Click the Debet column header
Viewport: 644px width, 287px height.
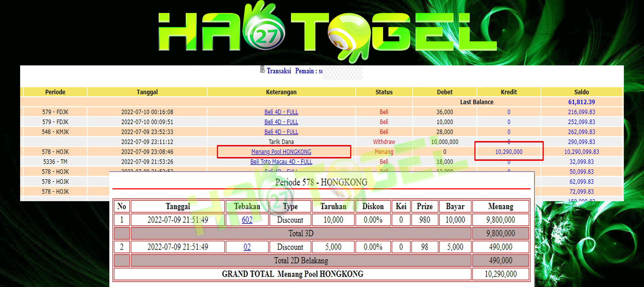tap(444, 92)
